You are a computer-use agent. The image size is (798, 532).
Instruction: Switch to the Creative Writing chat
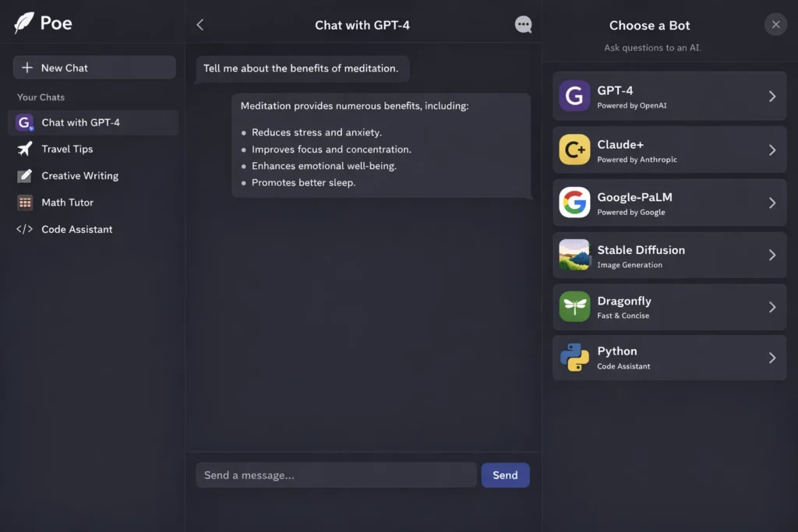80,175
